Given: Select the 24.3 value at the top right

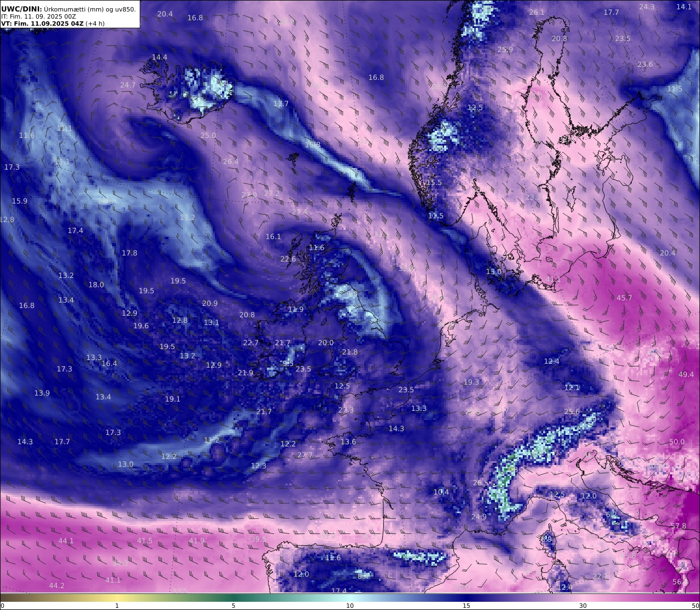Looking at the screenshot, I should (647, 7).
